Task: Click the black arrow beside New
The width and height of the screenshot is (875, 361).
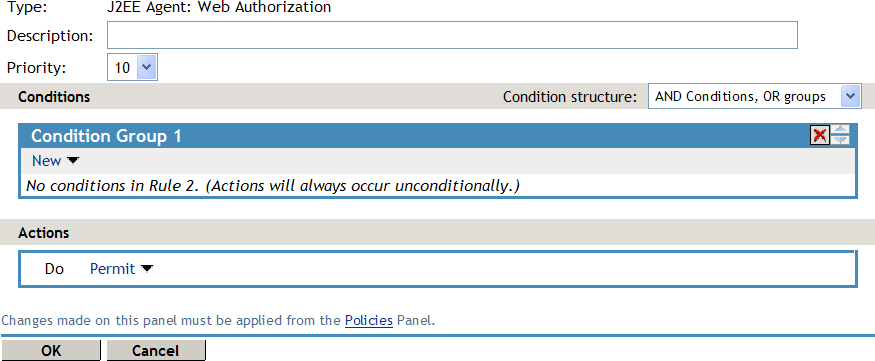Action: [x=73, y=161]
